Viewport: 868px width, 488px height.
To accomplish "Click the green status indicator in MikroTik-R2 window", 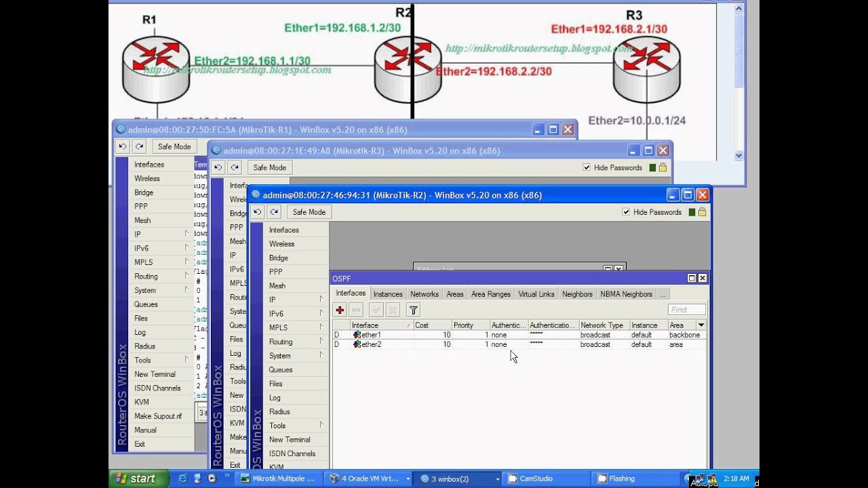I will tap(692, 212).
